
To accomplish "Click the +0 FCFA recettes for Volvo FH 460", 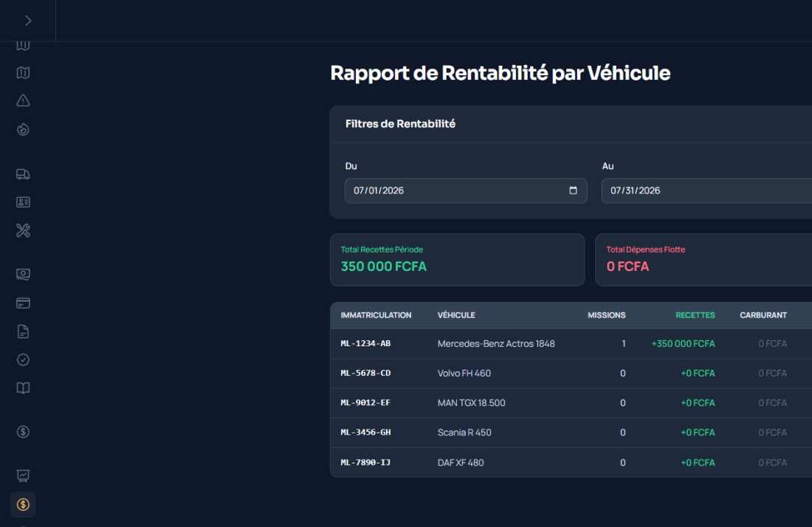I will click(698, 373).
